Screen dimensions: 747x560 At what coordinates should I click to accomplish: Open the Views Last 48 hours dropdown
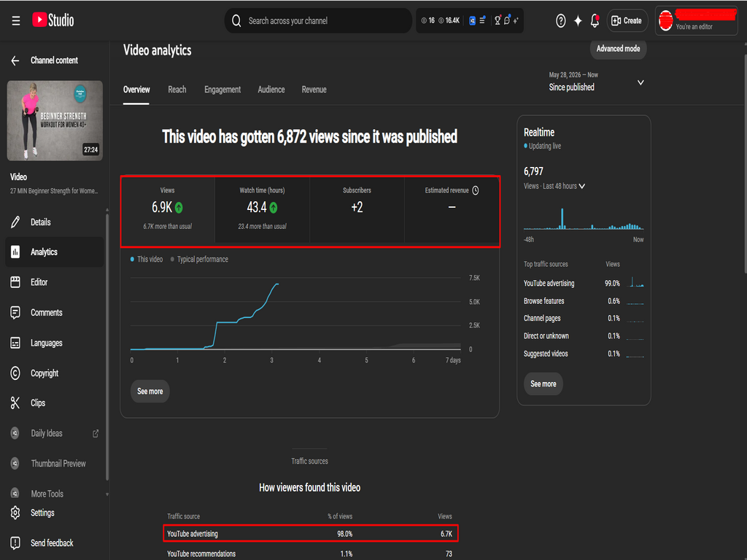[x=554, y=186]
